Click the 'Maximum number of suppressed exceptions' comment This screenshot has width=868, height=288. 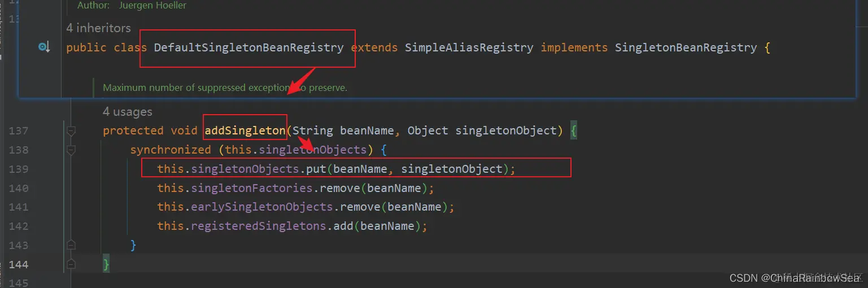225,88
